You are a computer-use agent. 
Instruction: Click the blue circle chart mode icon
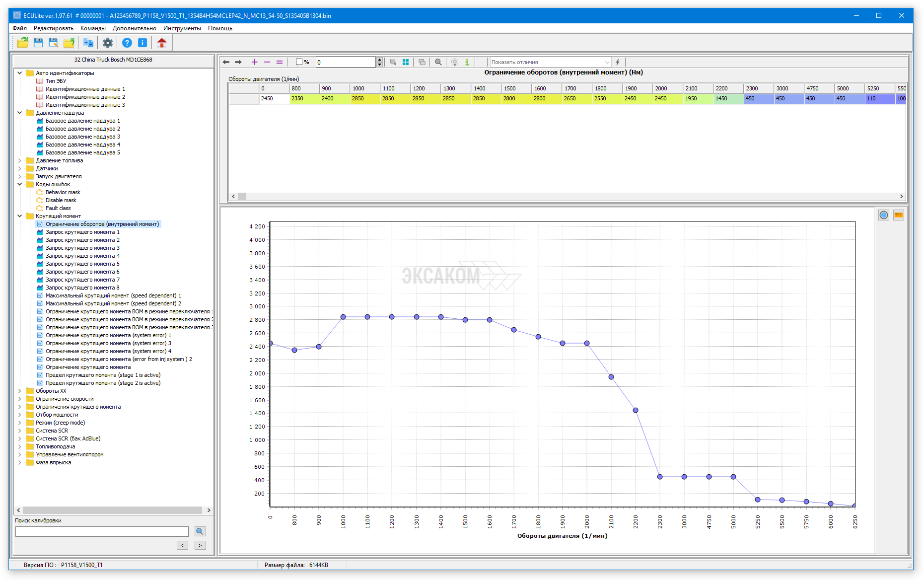[883, 215]
